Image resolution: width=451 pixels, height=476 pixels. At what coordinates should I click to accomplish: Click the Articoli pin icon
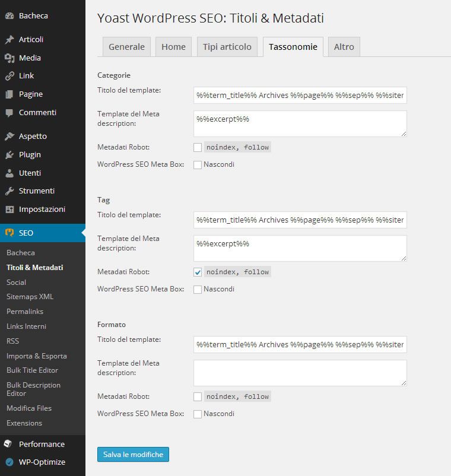coord(9,39)
